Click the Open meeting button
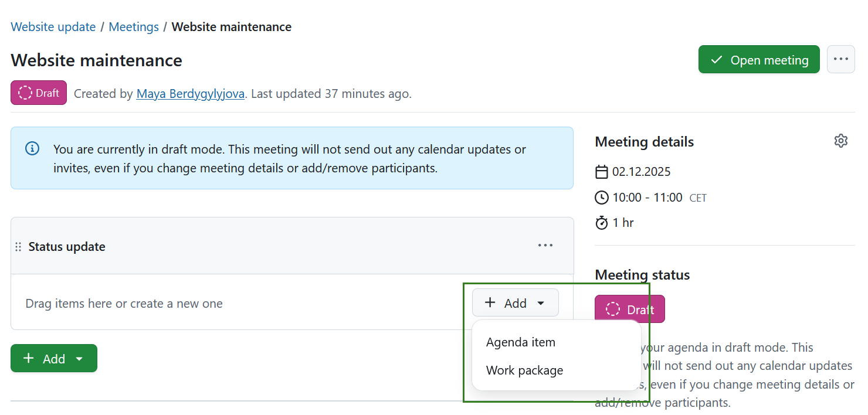 click(x=758, y=60)
